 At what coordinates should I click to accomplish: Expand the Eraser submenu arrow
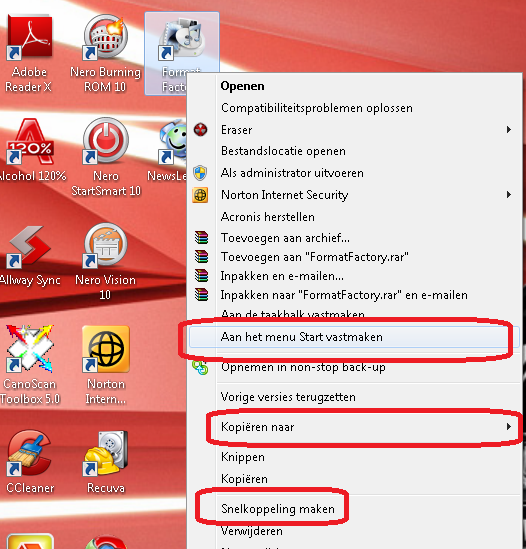509,130
